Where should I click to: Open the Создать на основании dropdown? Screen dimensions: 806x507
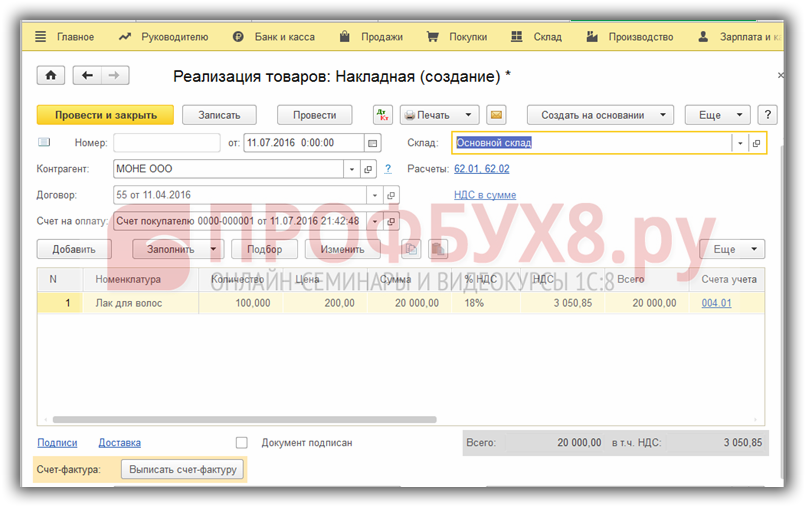click(x=600, y=115)
